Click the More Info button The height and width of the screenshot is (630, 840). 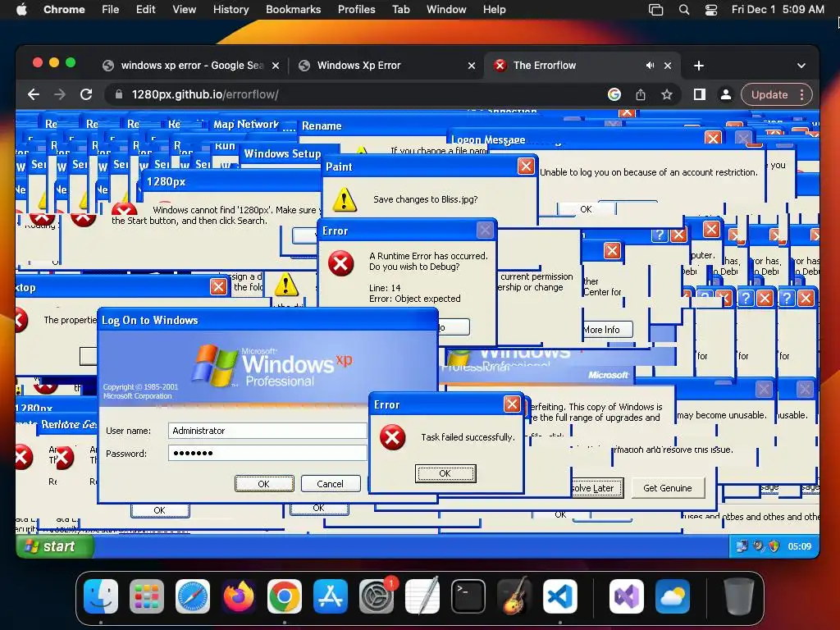coord(607,330)
